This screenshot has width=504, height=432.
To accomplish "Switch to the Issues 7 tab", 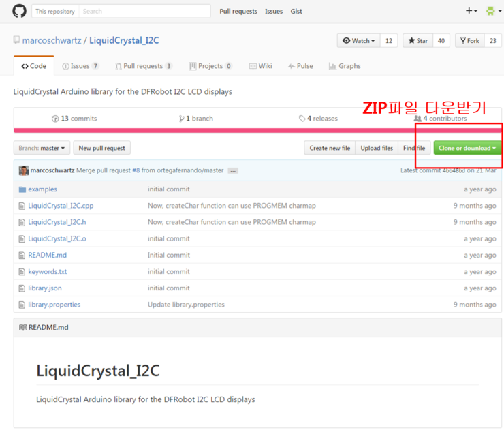I will 80,66.
